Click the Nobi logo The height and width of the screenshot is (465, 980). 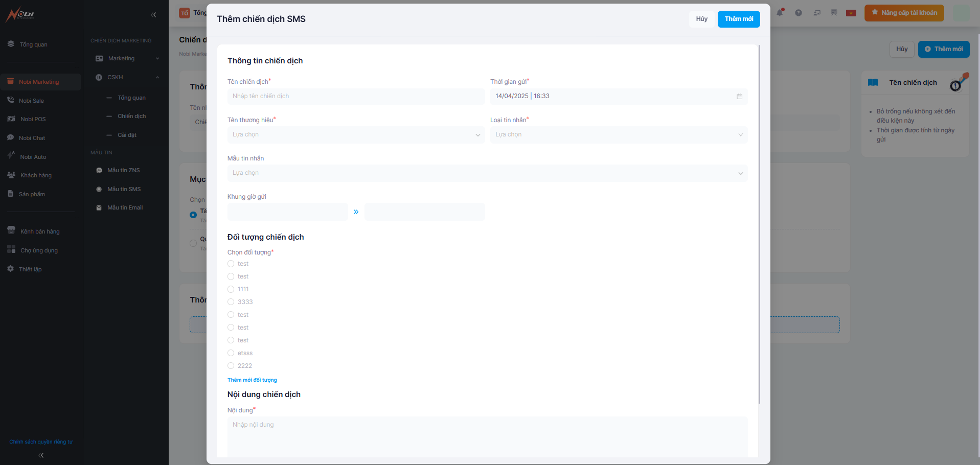coord(20,14)
